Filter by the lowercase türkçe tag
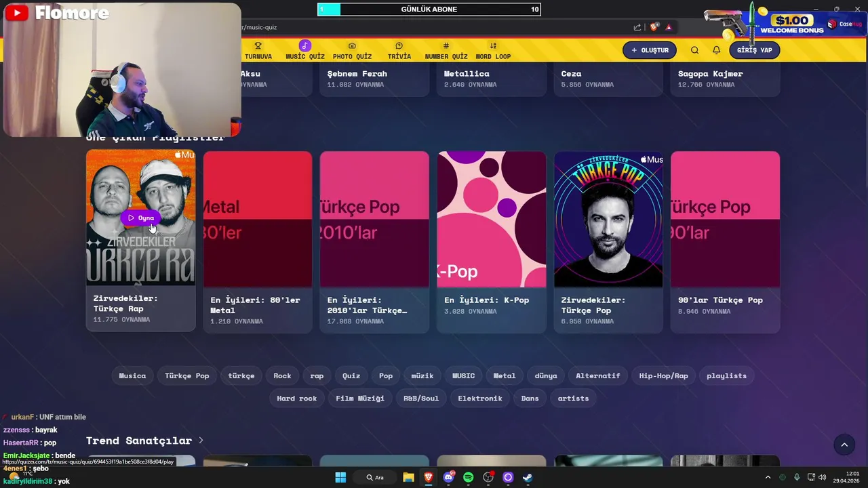Viewport: 868px width, 488px height. pyautogui.click(x=241, y=375)
